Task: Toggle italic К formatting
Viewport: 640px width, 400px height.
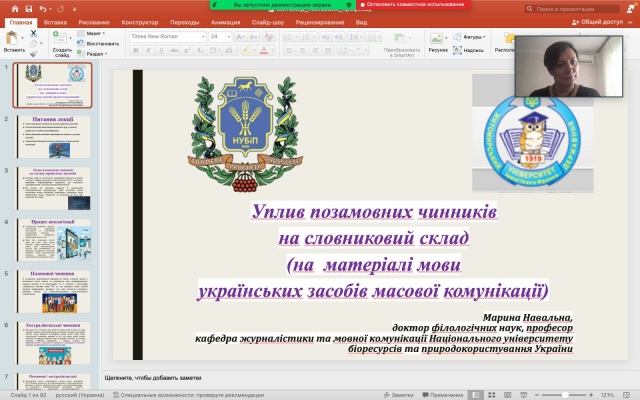Action: (146, 50)
